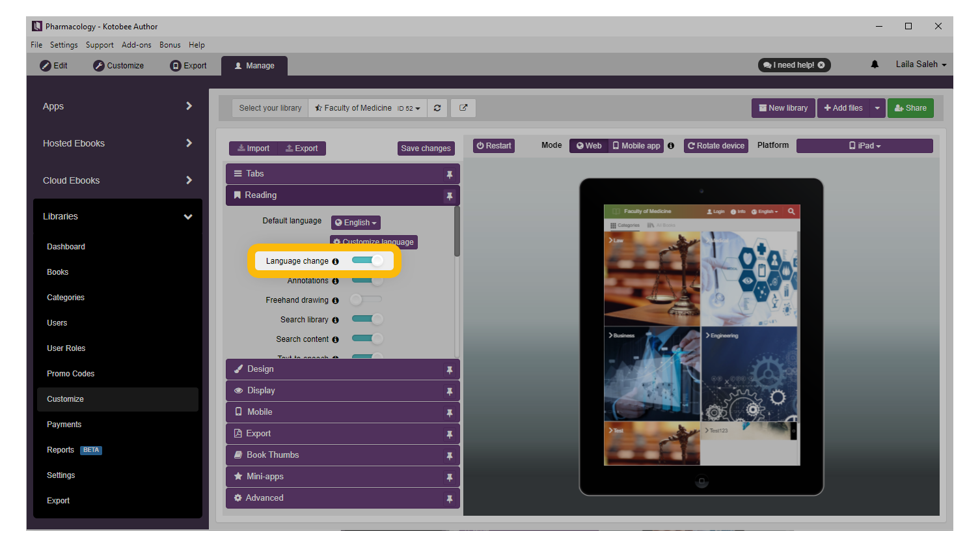
Task: Collapse the Libraries sidebar section
Action: tap(118, 216)
